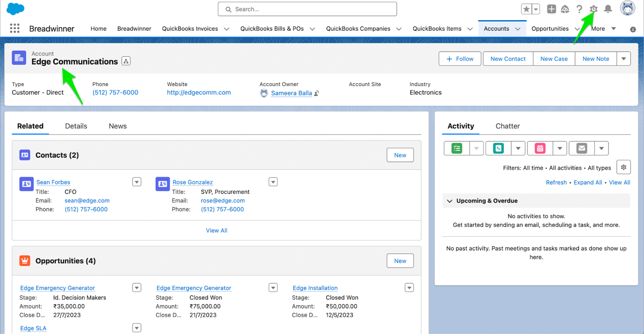The width and height of the screenshot is (644, 334).
Task: Switch to the Details tab
Action: click(76, 126)
